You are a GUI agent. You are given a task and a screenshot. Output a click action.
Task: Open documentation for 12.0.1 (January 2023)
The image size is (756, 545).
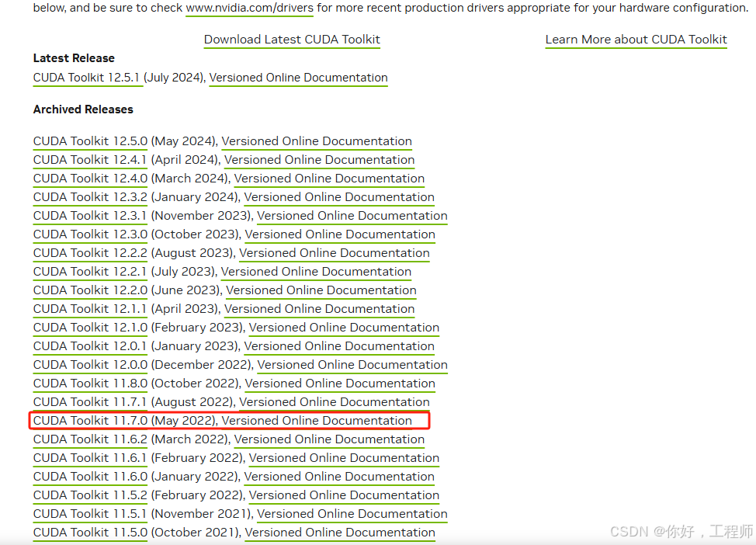click(x=339, y=346)
